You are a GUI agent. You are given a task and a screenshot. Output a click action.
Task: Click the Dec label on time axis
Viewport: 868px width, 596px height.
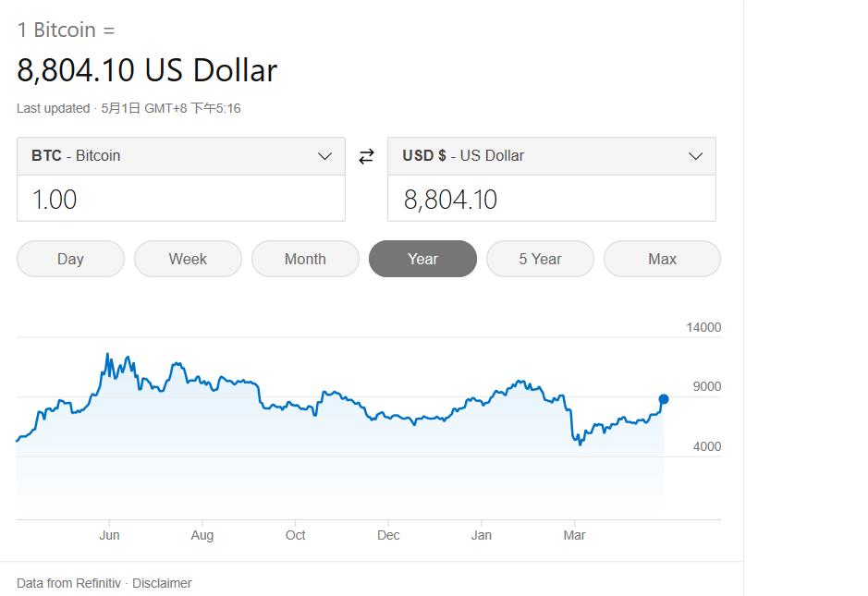click(x=388, y=535)
